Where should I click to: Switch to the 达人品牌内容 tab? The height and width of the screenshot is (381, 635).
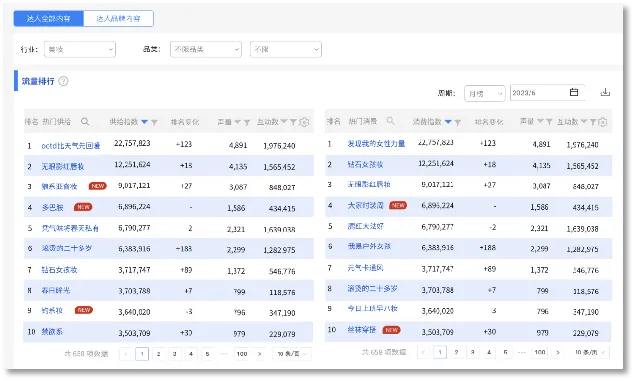click(x=118, y=19)
